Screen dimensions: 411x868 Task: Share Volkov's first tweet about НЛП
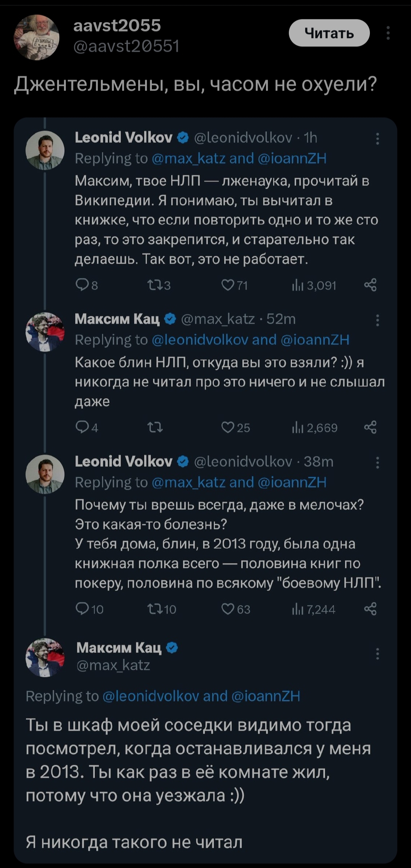point(370,285)
